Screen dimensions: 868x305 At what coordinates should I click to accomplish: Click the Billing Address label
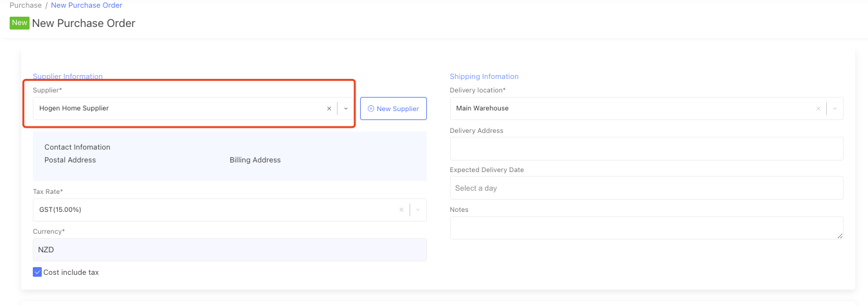point(255,160)
